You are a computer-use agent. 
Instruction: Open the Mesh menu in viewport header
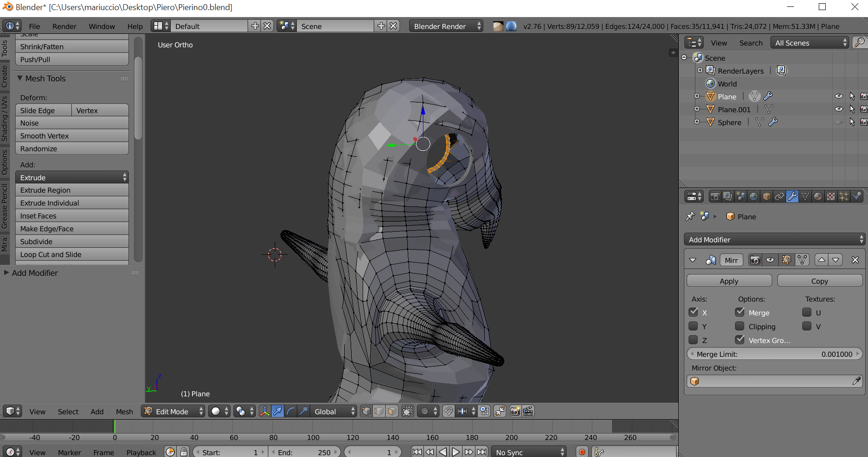click(124, 411)
